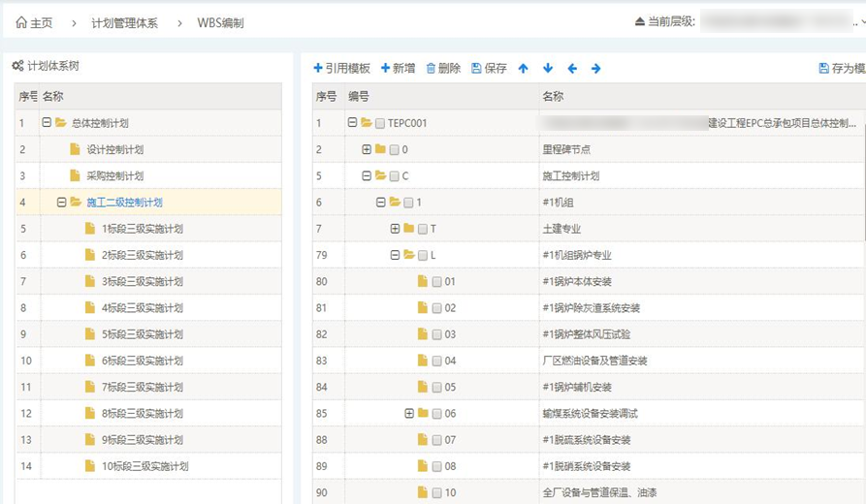
Task: Check the checkbox for code 03 row
Action: pyautogui.click(x=436, y=334)
